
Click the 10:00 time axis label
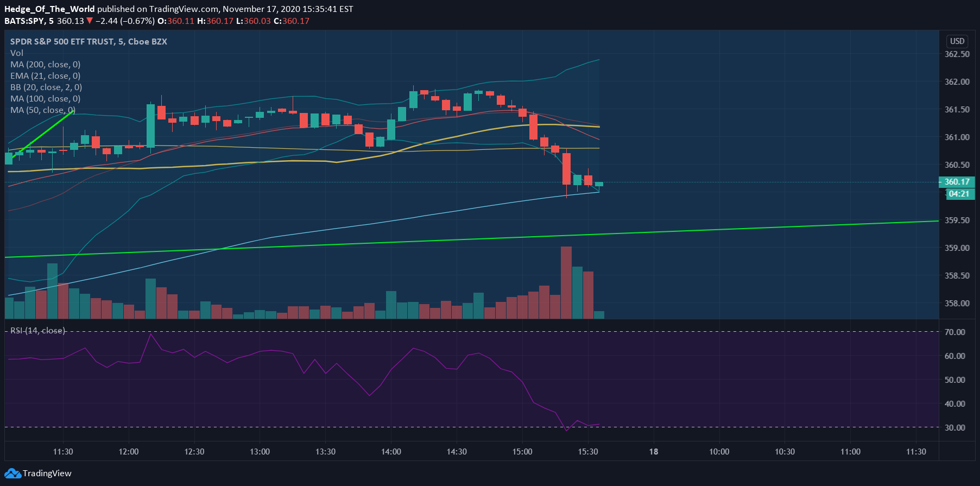pyautogui.click(x=719, y=452)
